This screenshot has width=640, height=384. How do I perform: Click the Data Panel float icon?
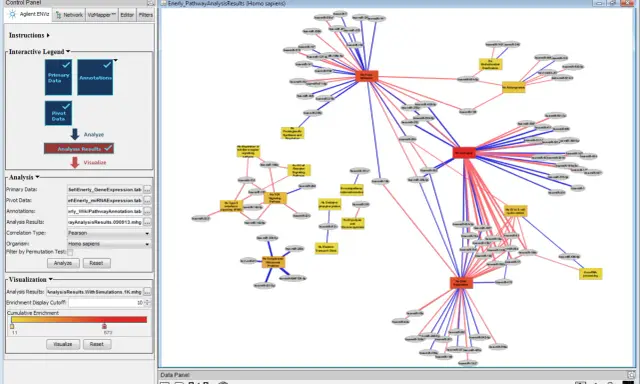[x=631, y=375]
